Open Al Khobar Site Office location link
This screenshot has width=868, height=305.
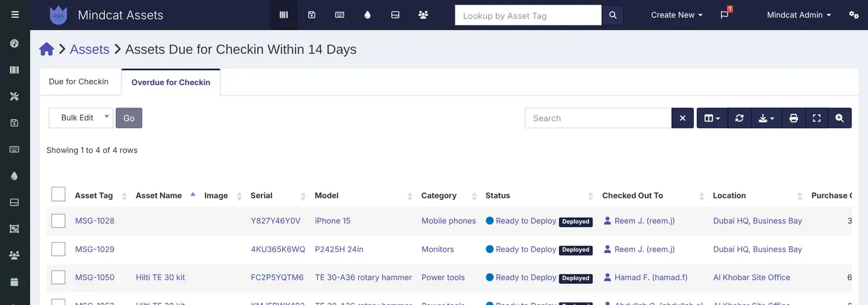click(751, 277)
